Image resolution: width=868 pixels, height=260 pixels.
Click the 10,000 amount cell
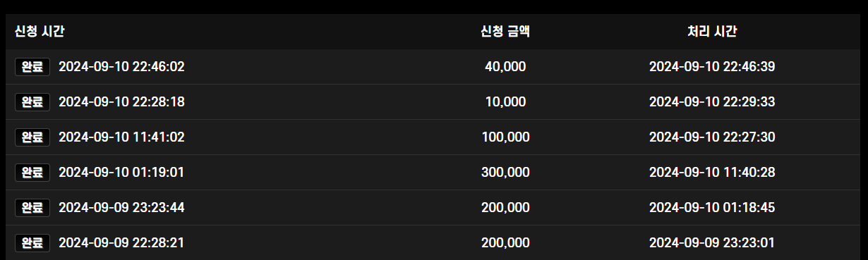pos(505,102)
